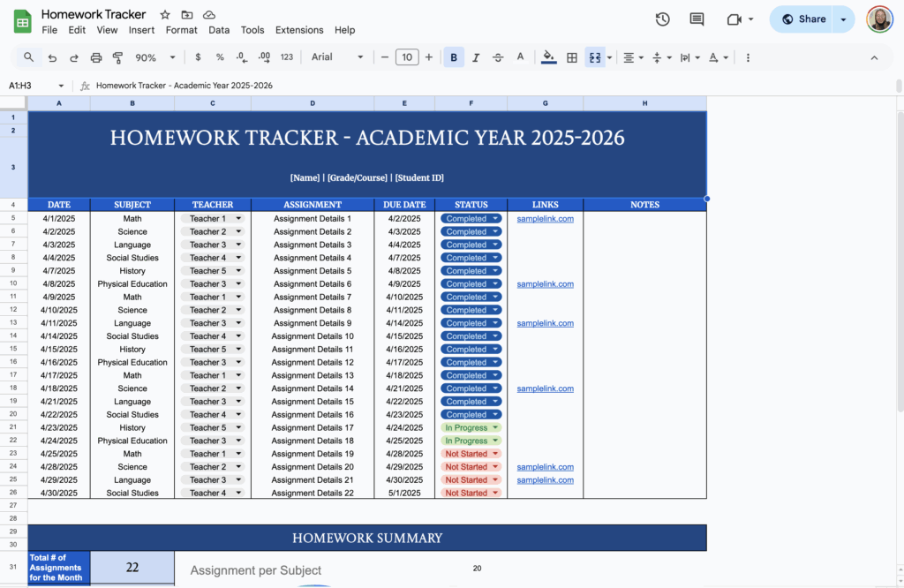The height and width of the screenshot is (588, 904).
Task: Open the Extensions menu
Action: pyautogui.click(x=298, y=29)
